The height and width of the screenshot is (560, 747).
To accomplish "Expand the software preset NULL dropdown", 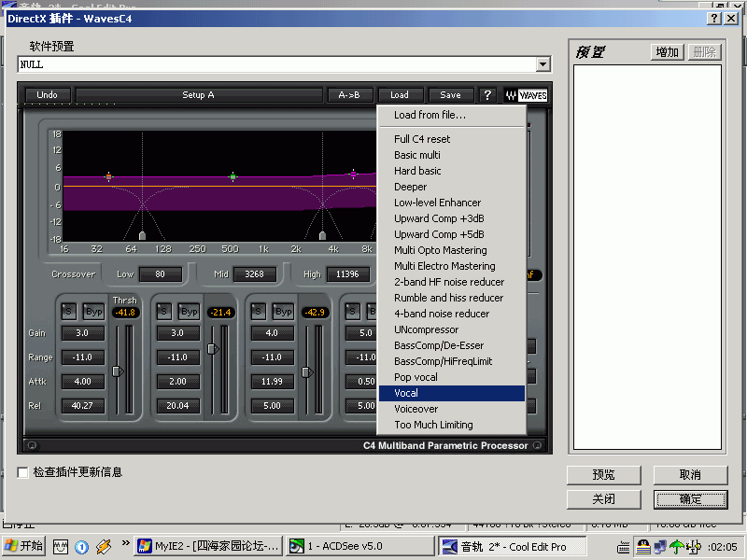I will [x=543, y=64].
